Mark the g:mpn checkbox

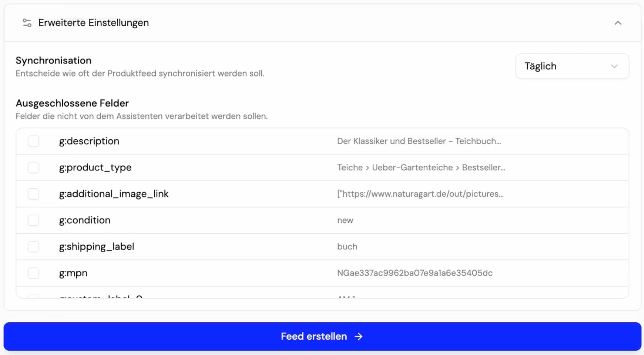33,273
